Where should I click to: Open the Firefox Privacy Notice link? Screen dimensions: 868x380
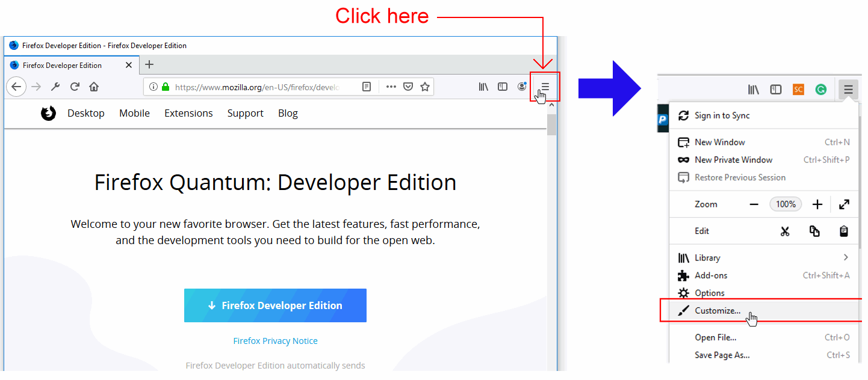pos(275,341)
